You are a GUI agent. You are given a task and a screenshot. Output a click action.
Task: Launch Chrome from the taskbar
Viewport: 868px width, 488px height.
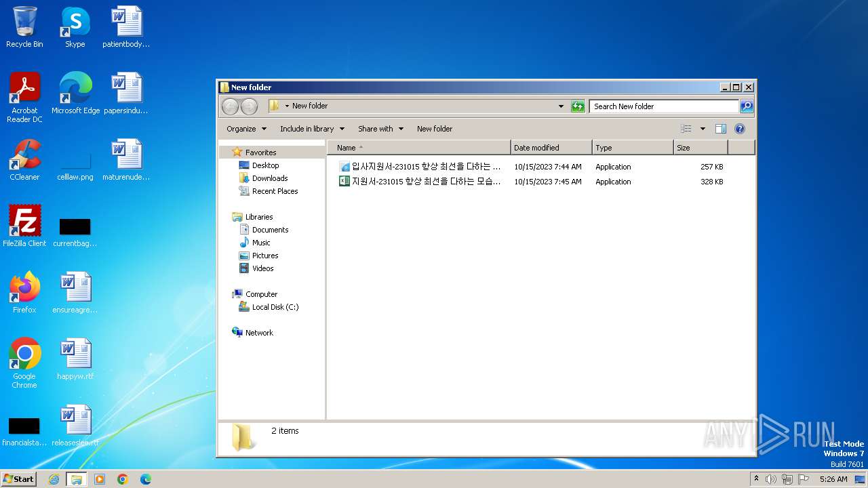123,479
